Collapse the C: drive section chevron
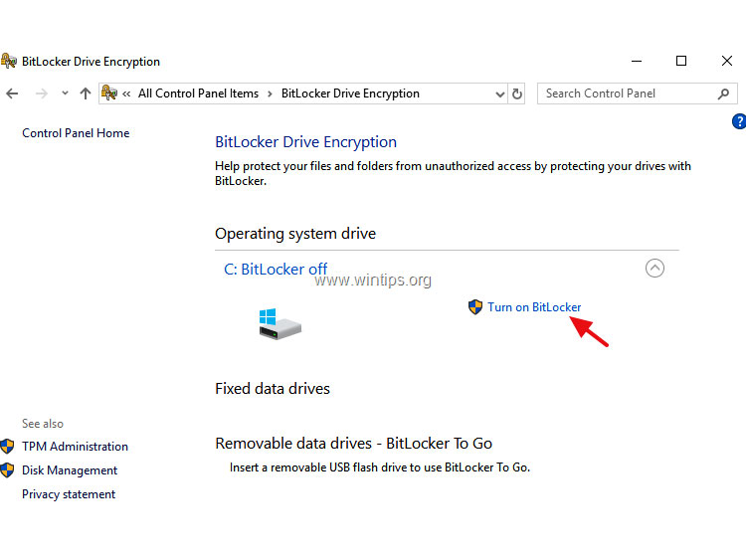This screenshot has width=746, height=560. click(x=654, y=268)
